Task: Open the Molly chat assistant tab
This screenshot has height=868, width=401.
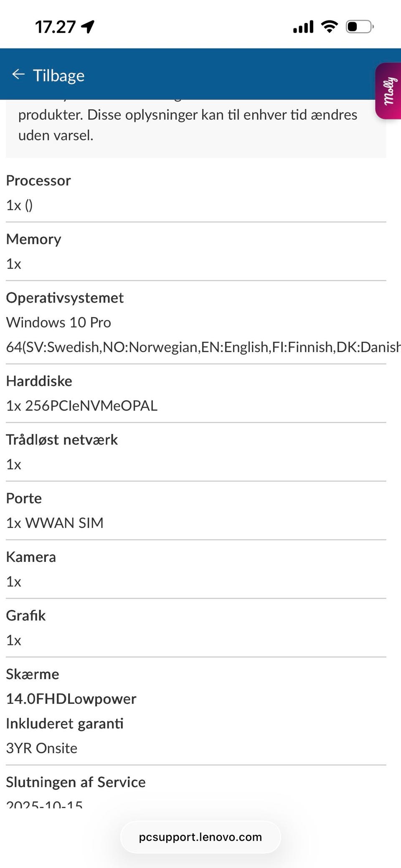Action: [388, 91]
